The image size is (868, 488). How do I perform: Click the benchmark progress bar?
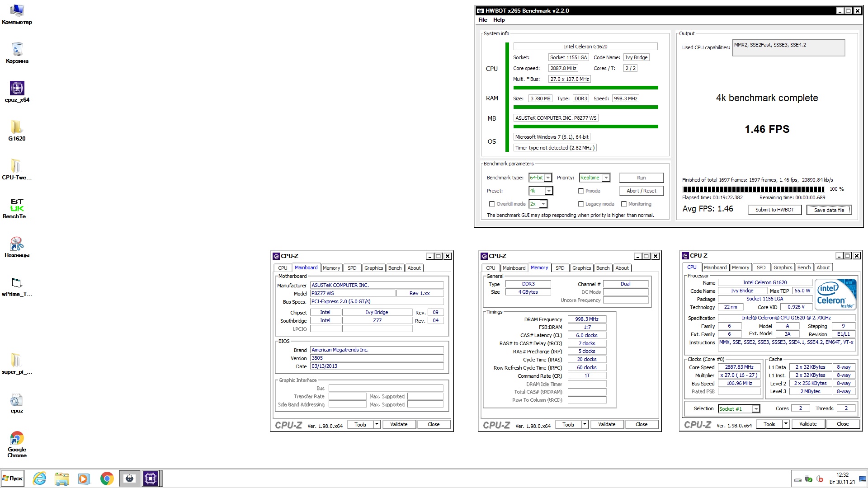754,189
